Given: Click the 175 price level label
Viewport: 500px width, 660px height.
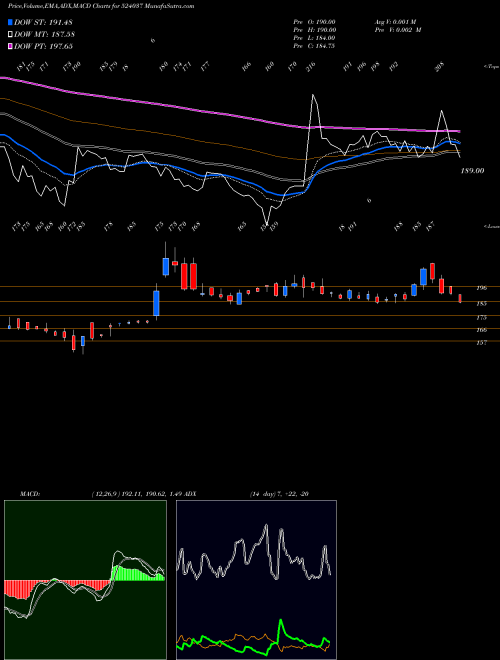Looking at the screenshot, I should click(481, 317).
